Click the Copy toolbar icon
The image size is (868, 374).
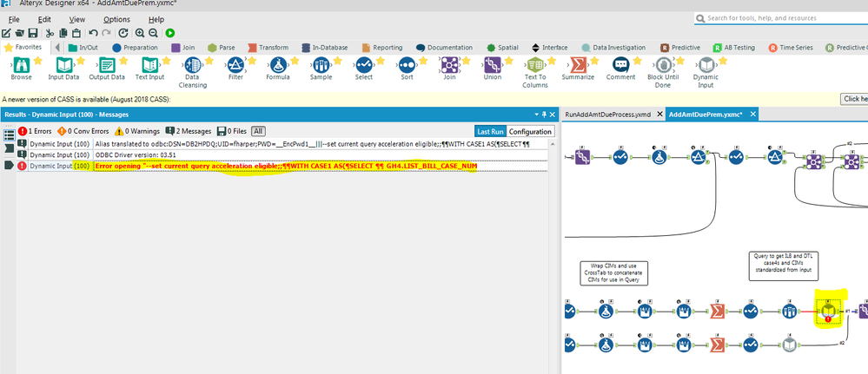point(63,33)
